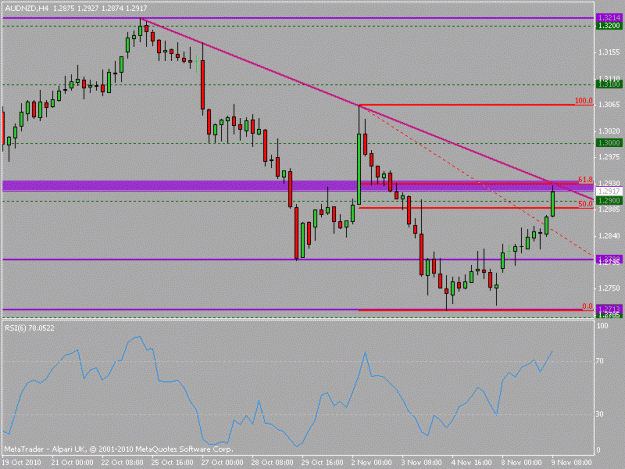Click the AUDNZD,H4 chart title text
Viewport: 625px width, 469px height.
[26, 8]
